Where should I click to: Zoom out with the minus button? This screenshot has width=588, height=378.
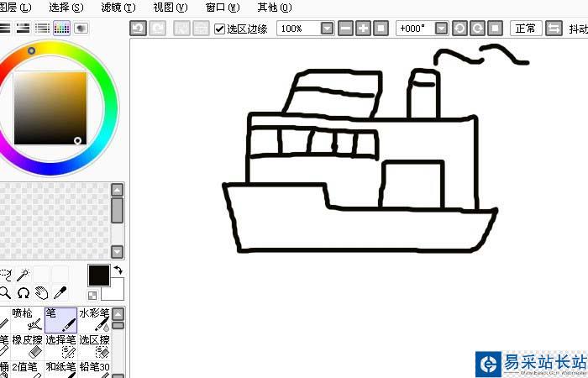[x=345, y=29]
